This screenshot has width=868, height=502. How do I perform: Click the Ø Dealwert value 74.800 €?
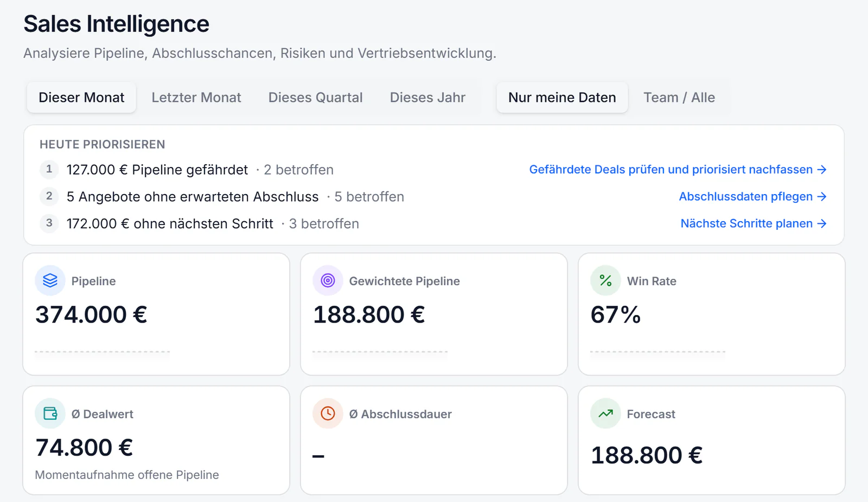pyautogui.click(x=84, y=447)
